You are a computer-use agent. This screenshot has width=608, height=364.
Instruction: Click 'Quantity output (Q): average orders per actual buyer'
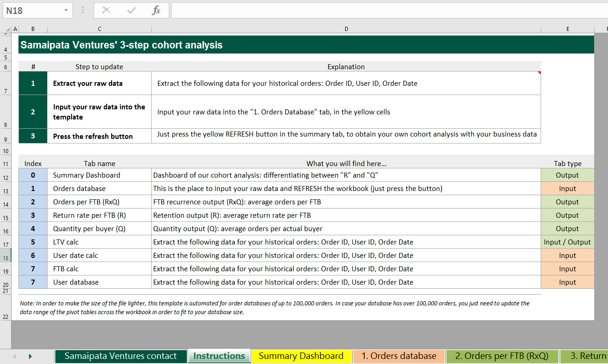346,229
